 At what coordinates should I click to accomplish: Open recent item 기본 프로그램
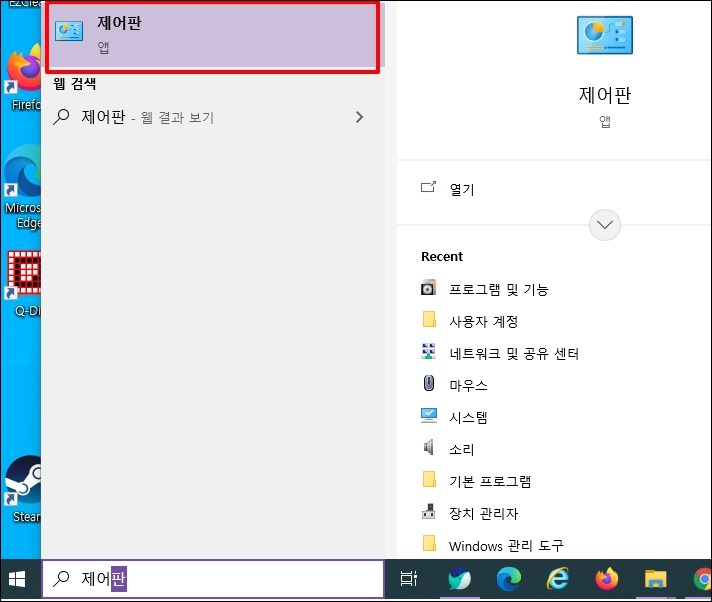[x=490, y=481]
